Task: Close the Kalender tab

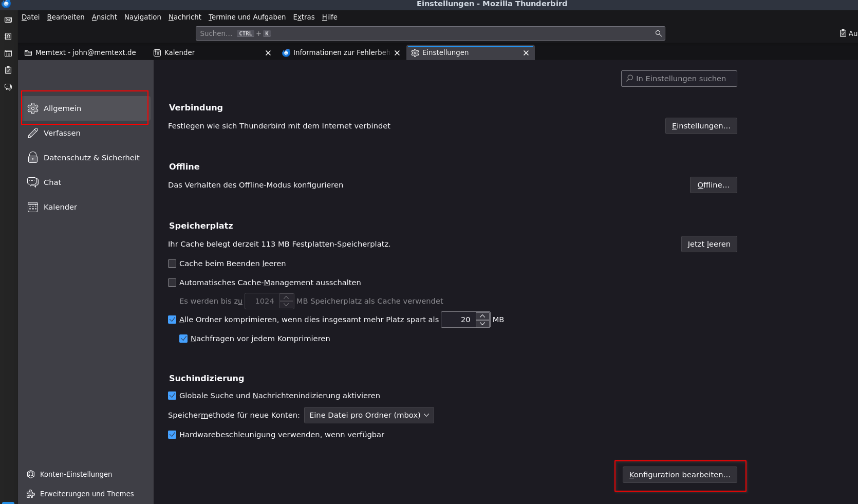Action: (268, 53)
